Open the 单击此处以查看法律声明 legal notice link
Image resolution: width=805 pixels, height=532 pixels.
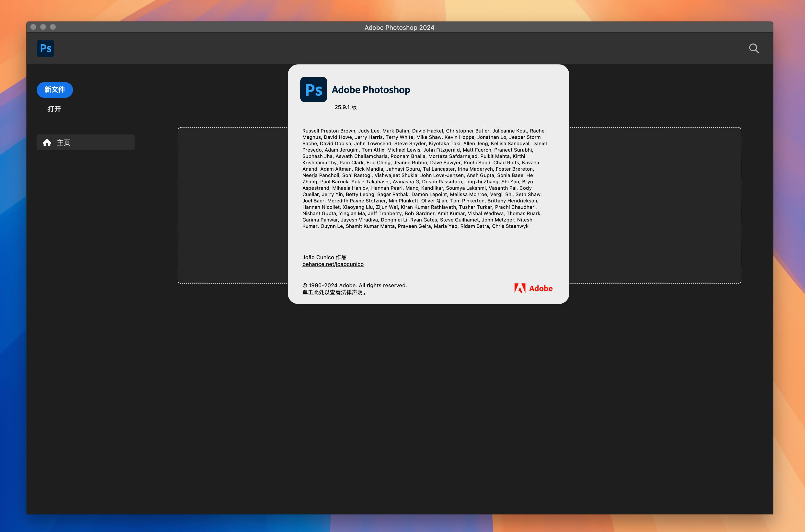334,292
